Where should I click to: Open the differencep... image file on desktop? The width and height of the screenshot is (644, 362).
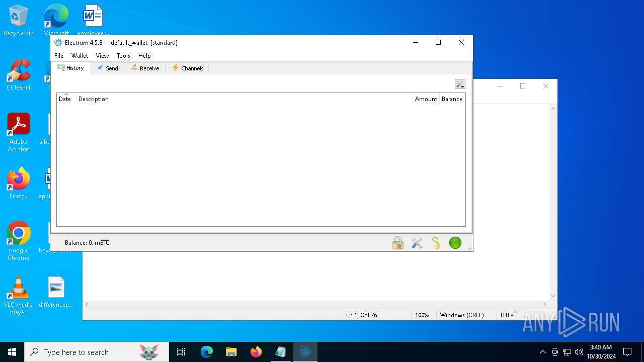point(56,292)
